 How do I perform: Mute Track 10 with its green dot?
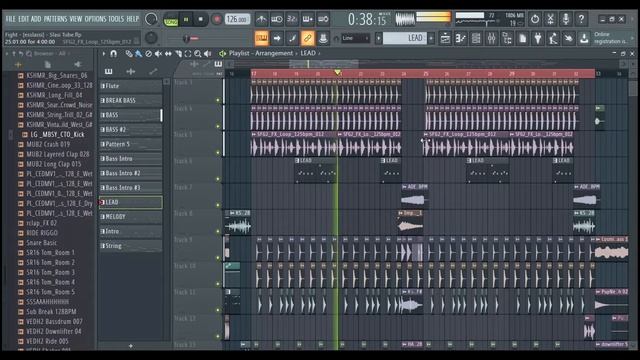tap(218, 284)
